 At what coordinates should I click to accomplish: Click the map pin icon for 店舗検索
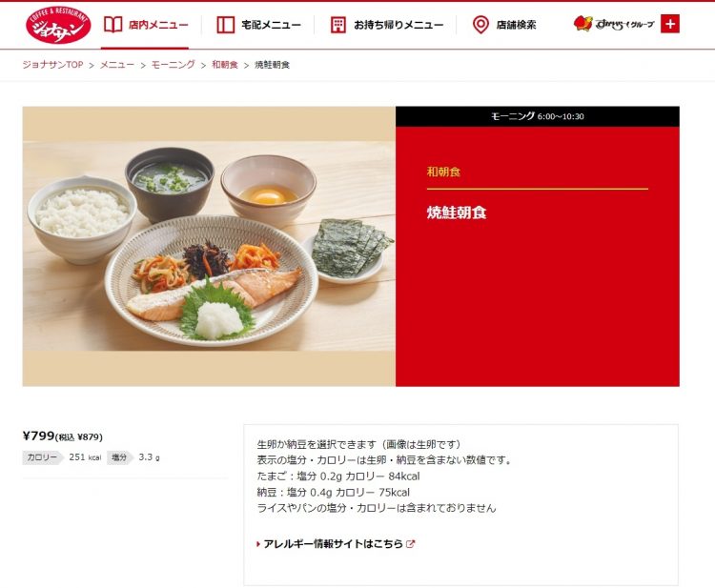point(480,25)
